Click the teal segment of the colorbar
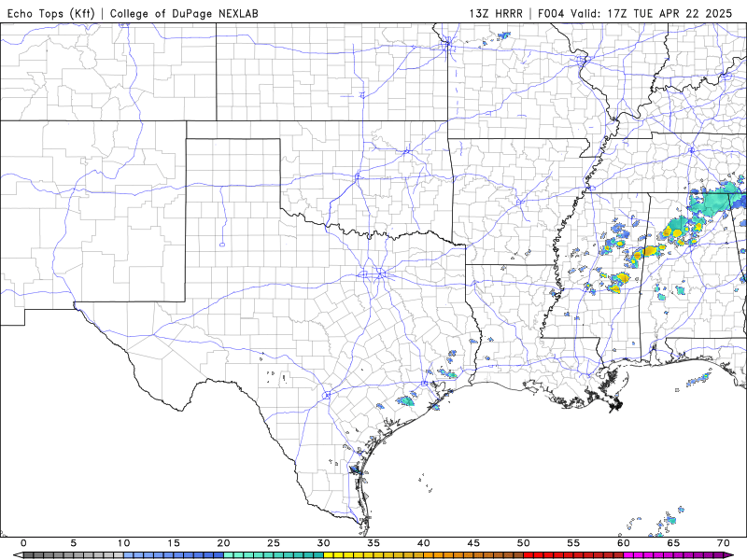The height and width of the screenshot is (560, 747). [274, 555]
